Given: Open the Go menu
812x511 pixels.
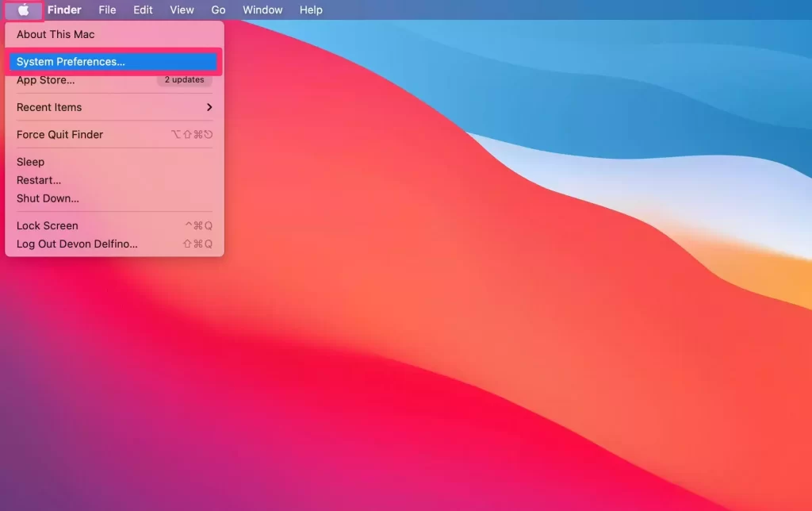Looking at the screenshot, I should click(218, 10).
